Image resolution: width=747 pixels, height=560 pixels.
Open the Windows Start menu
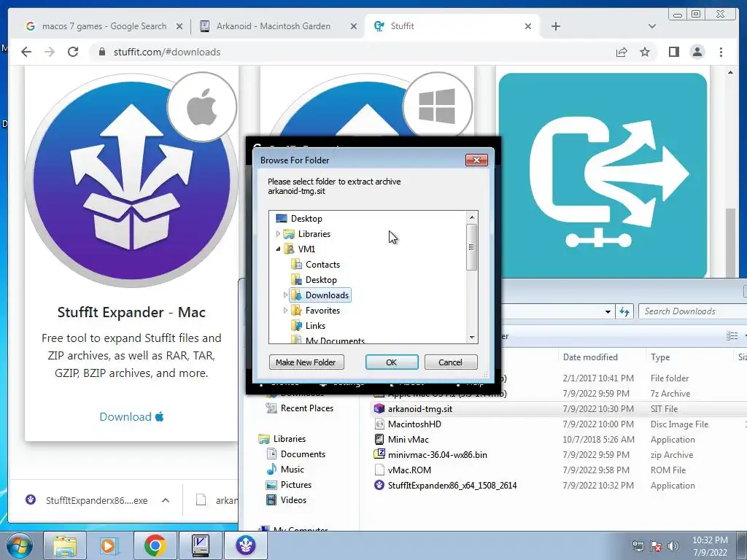pos(19,545)
